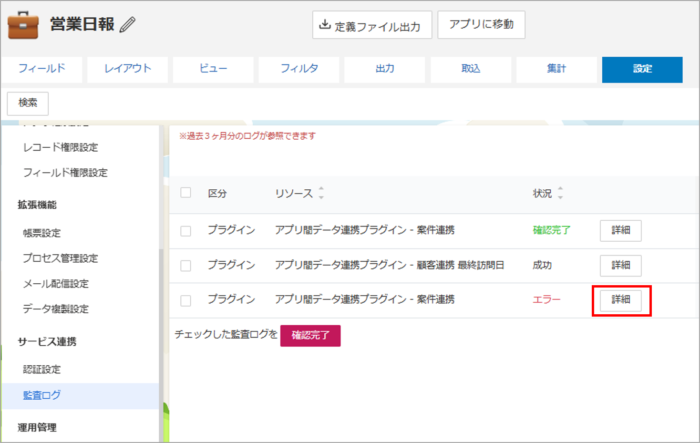700x443 pixels.
Task: Open 詳細 for the 成功 log row
Action: pyautogui.click(x=621, y=266)
